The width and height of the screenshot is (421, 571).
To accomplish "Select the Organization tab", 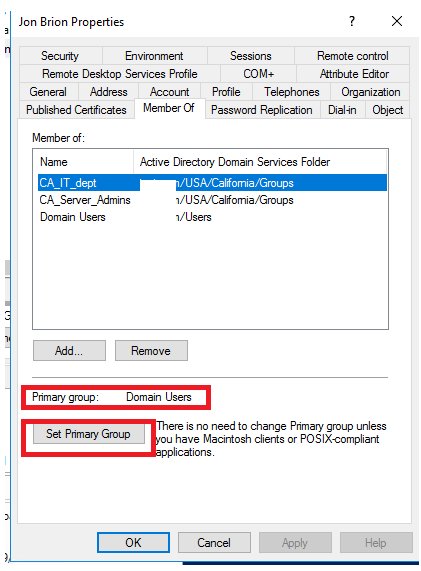I will point(370,92).
